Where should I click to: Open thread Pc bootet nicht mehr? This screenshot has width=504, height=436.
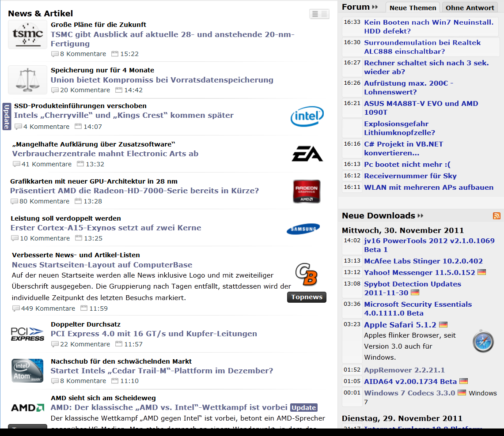[x=407, y=165]
